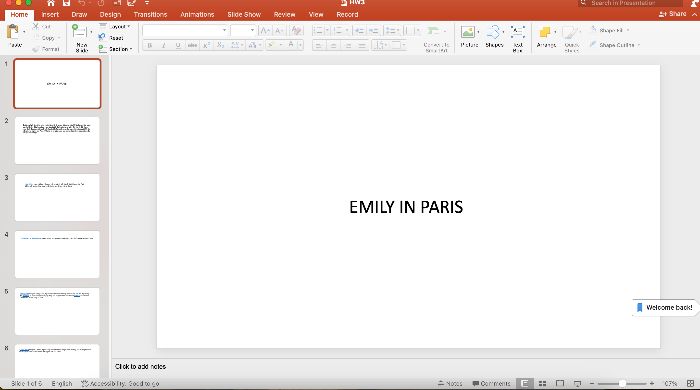The image size is (700, 390).
Task: Expand the Shape Fill dropdown
Action: (628, 30)
